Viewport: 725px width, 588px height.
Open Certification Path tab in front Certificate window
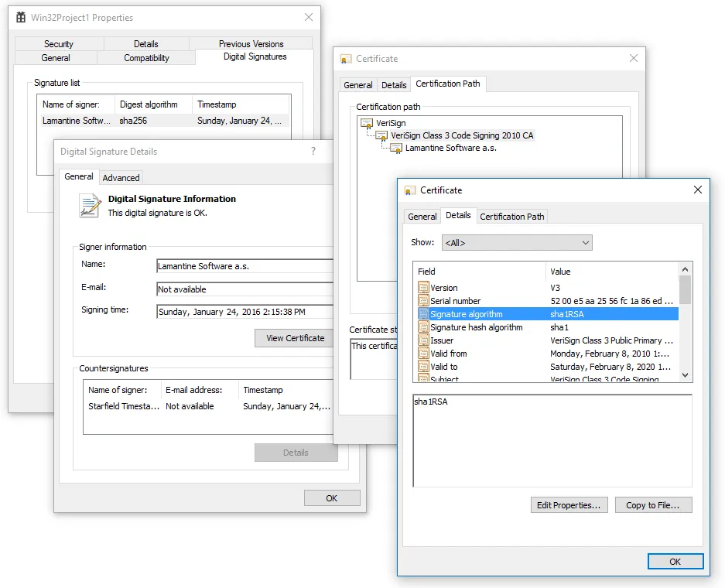[512, 217]
